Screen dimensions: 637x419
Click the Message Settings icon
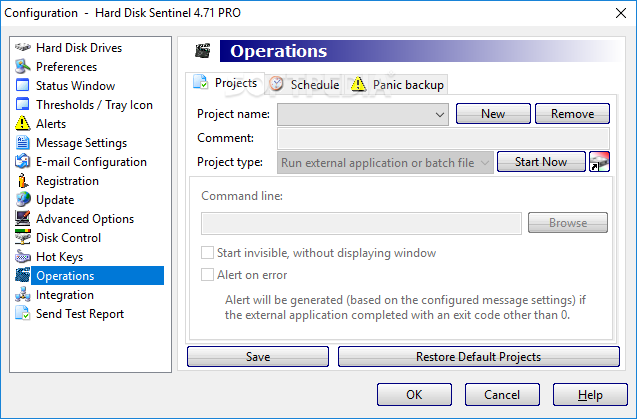pos(23,143)
